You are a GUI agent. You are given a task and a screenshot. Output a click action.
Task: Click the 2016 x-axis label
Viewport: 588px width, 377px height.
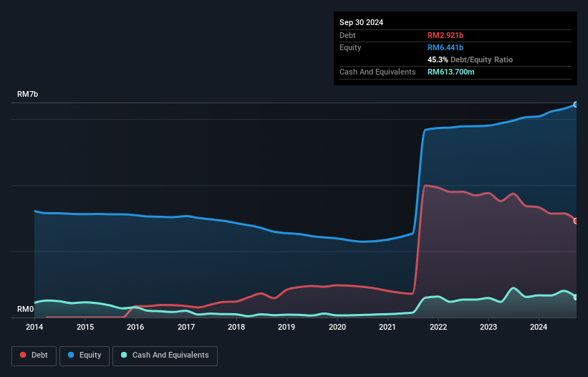click(135, 327)
